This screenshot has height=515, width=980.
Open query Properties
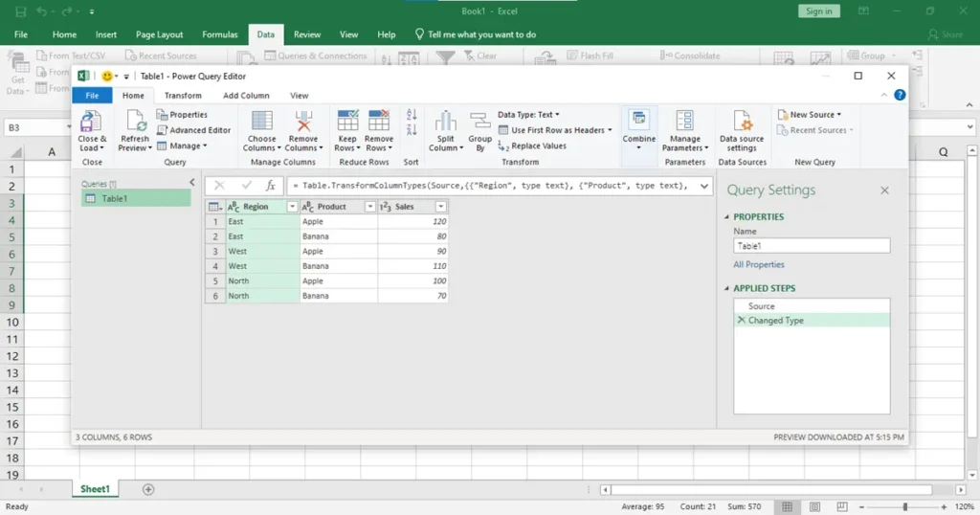point(182,115)
